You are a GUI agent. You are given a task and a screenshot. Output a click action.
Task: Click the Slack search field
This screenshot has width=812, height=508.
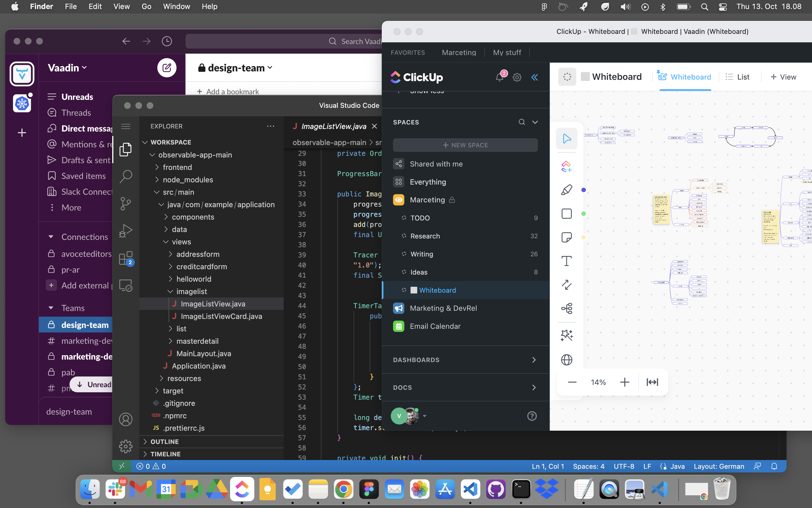tap(284, 41)
